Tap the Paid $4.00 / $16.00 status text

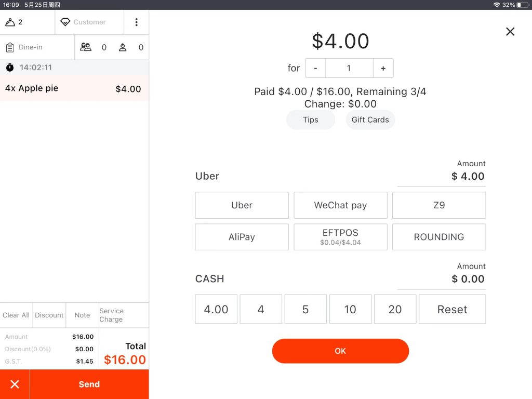point(340,91)
